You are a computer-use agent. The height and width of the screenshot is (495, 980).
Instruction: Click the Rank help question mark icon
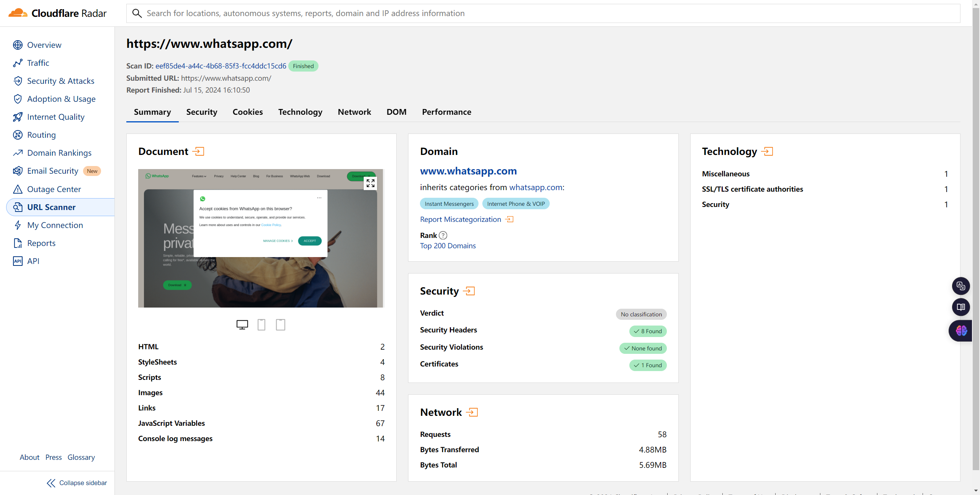click(443, 235)
